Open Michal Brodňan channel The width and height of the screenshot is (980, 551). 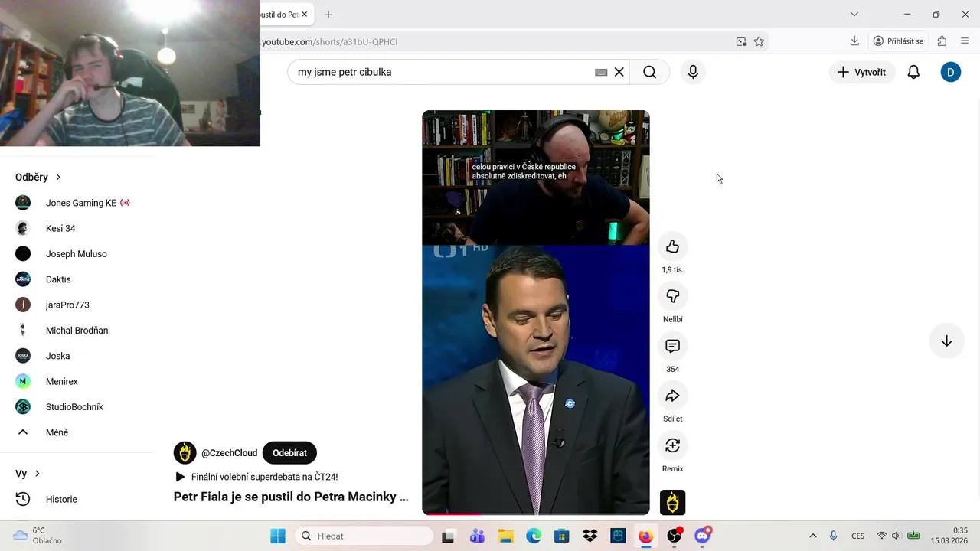(77, 331)
